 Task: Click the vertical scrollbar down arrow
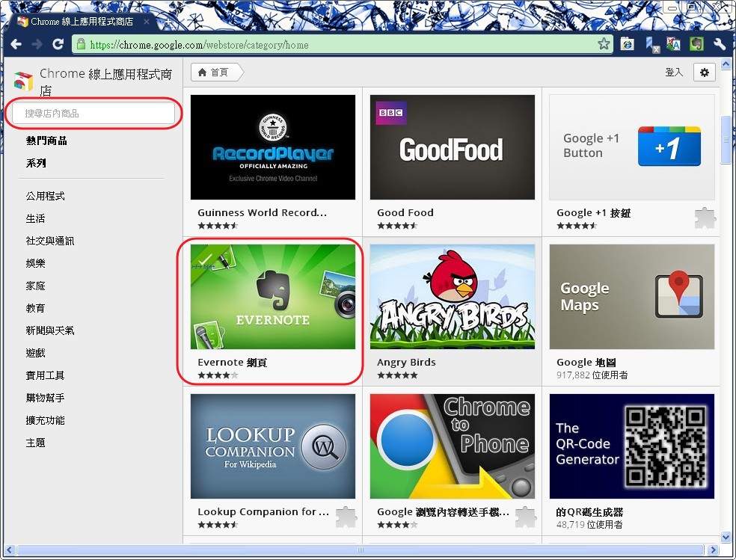click(726, 537)
